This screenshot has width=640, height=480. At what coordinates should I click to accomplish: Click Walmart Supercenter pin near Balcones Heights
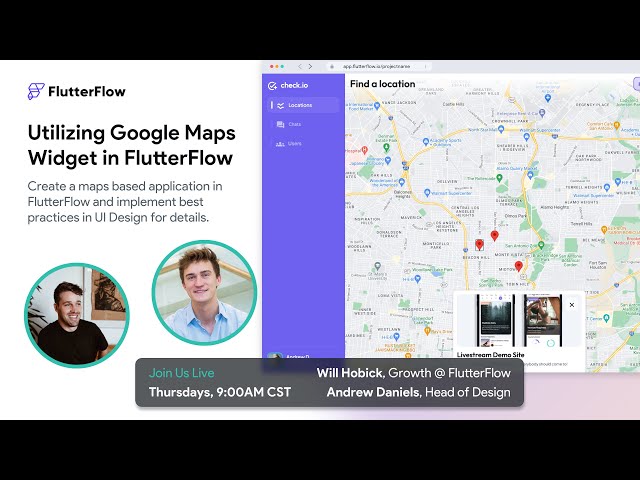click(x=427, y=192)
